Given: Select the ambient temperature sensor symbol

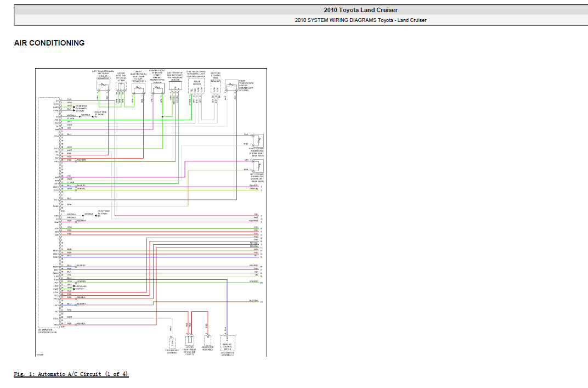Looking at the screenshot, I should tap(157, 88).
